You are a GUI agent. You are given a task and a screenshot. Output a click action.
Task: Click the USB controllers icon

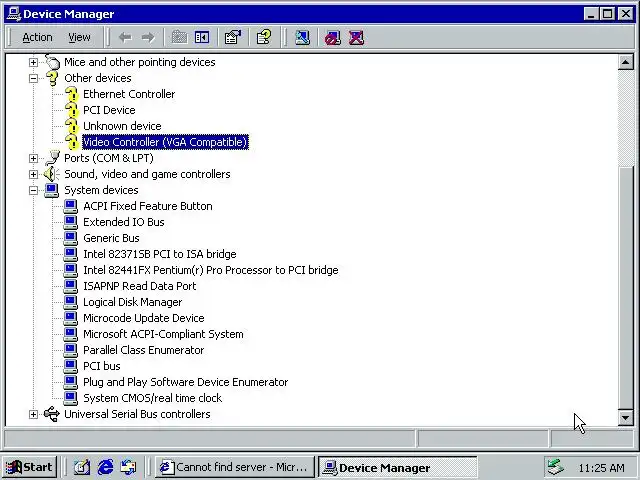click(x=52, y=414)
